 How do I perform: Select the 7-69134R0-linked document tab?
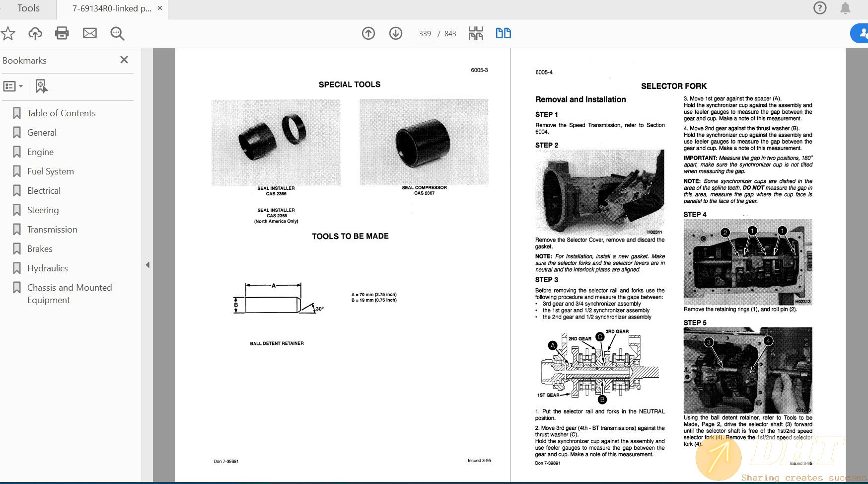[112, 8]
